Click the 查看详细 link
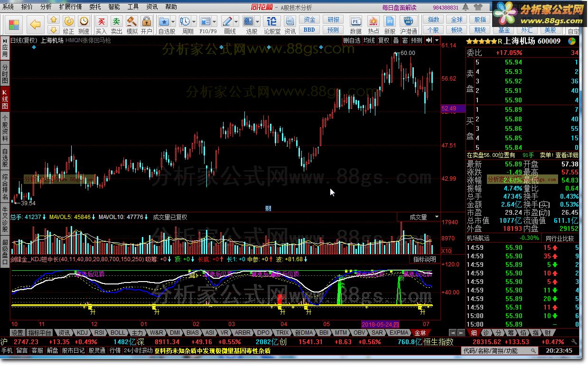Viewport: 588px width, 365px height. [567, 155]
